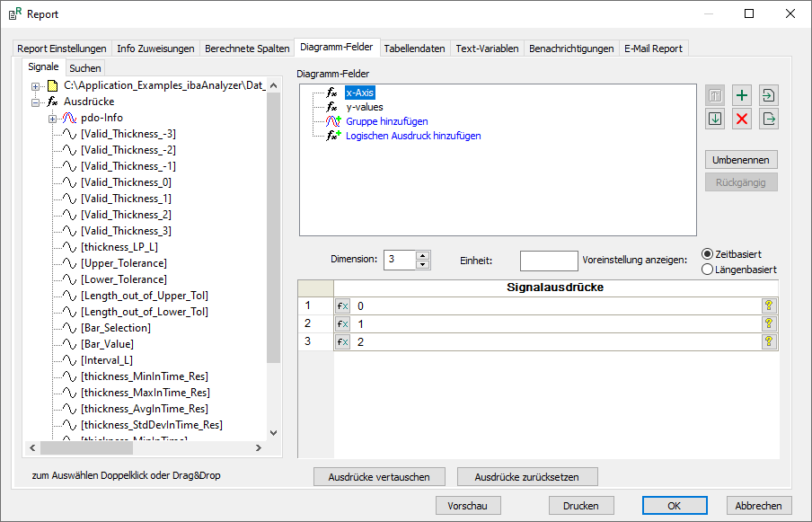Increase Dimension value with up arrow
This screenshot has width=812, height=522.
422,256
